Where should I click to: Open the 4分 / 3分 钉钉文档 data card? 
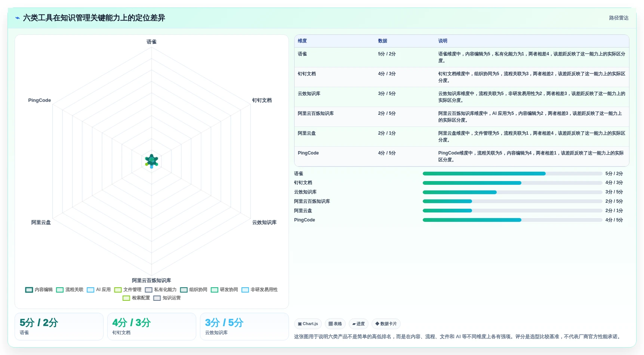coord(152,327)
